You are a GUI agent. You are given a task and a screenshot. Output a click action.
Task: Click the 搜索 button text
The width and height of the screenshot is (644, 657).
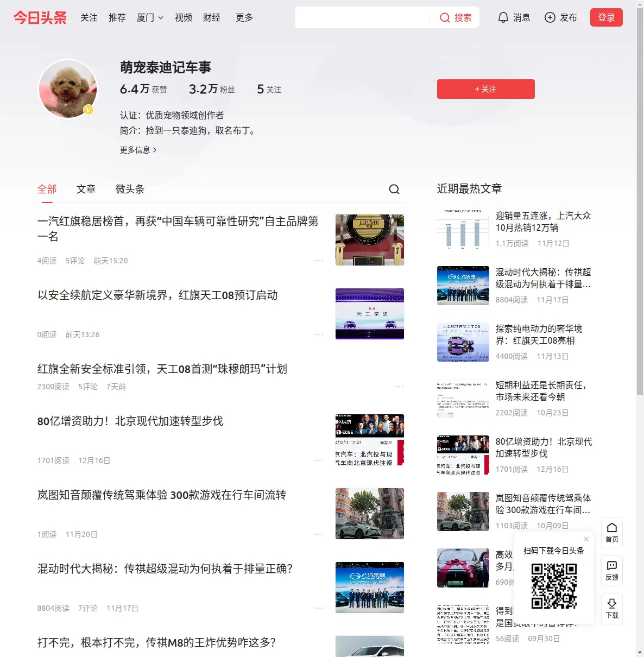463,17
